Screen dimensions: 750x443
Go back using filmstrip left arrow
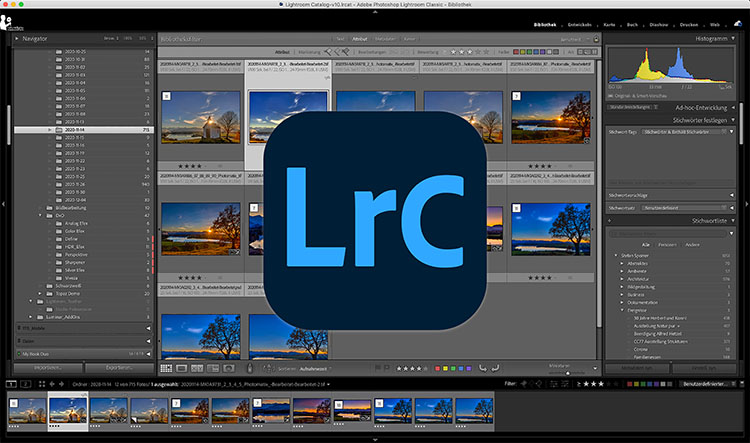pyautogui.click(x=52, y=384)
